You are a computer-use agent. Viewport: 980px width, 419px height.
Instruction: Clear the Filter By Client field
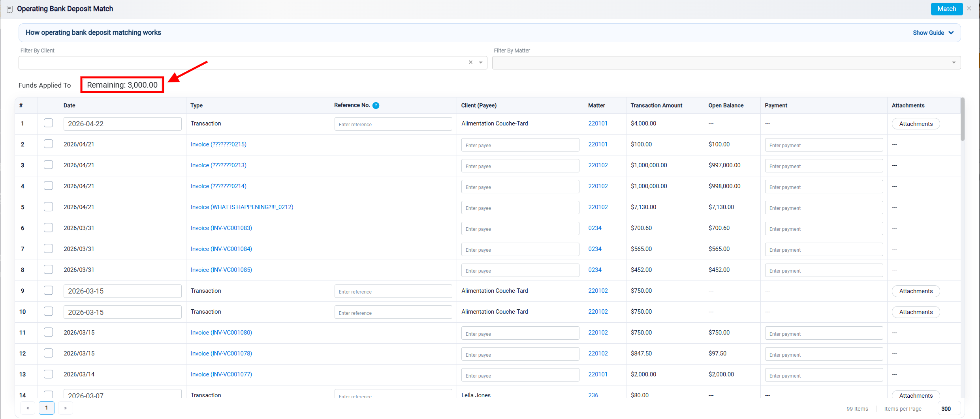(470, 62)
